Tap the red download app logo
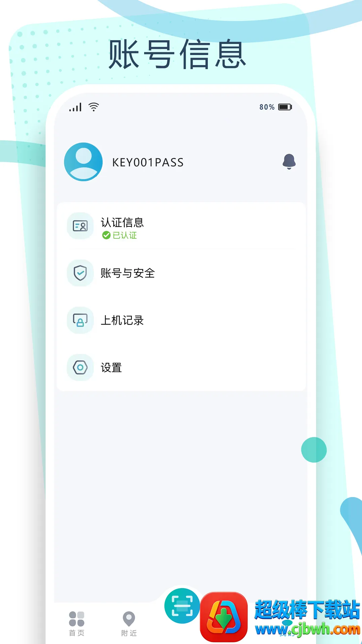This screenshot has width=362, height=644. pos(224,617)
